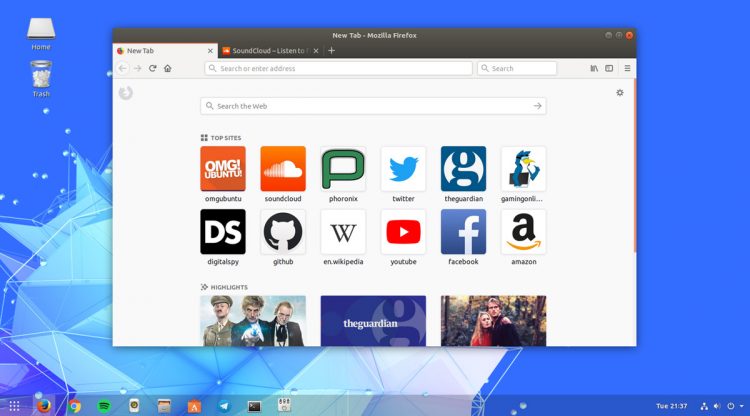Screen dimensions: 750x416
Task: Open the twitter top site tile
Action: tap(403, 169)
